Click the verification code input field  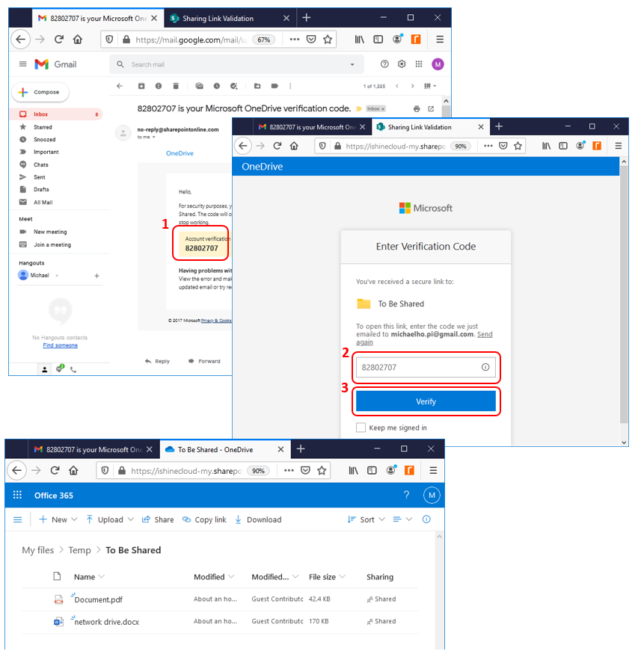point(426,367)
